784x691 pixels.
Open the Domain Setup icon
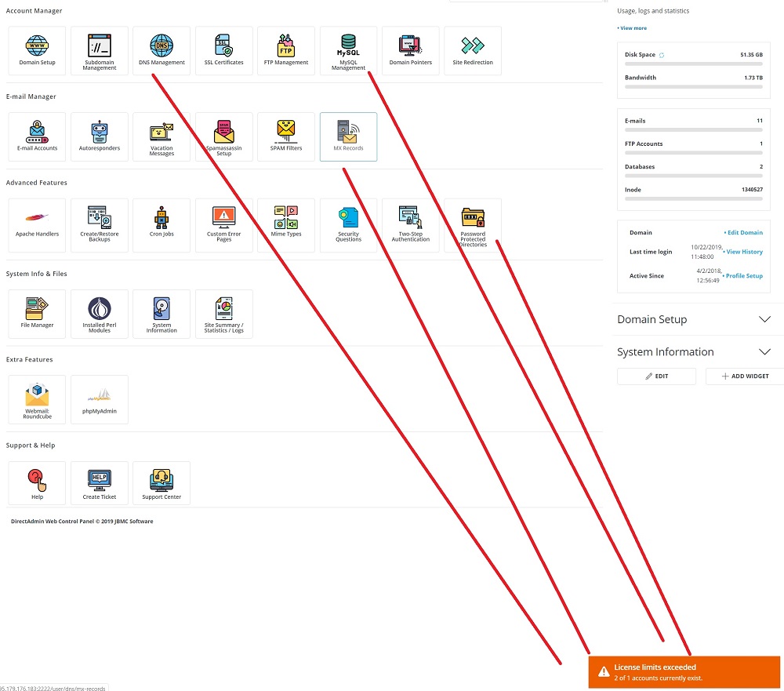pyautogui.click(x=37, y=50)
